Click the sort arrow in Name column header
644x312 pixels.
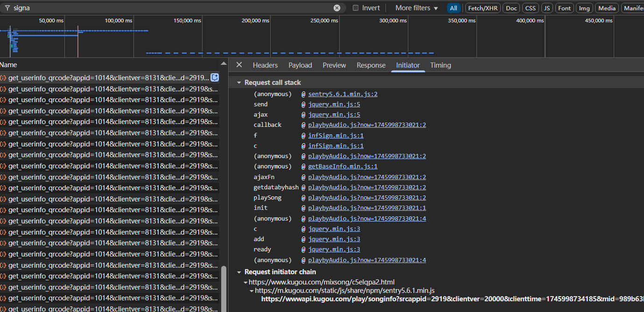click(x=224, y=64)
